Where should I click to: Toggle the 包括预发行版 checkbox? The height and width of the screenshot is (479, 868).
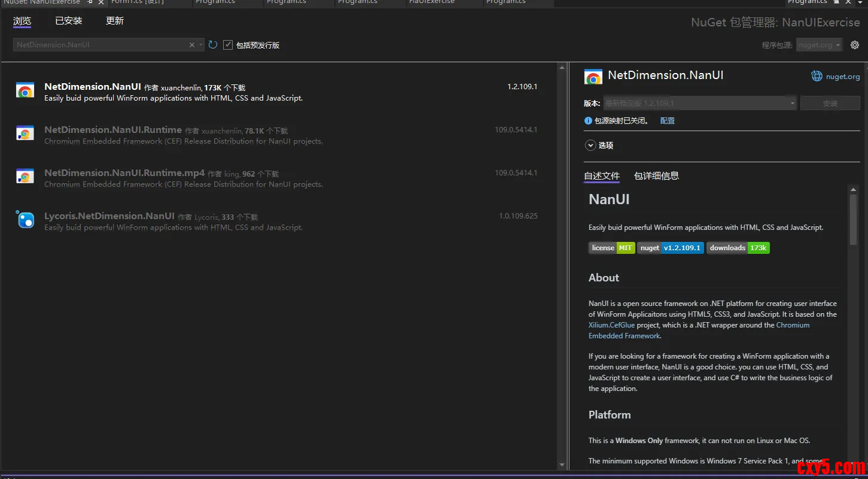pos(228,45)
